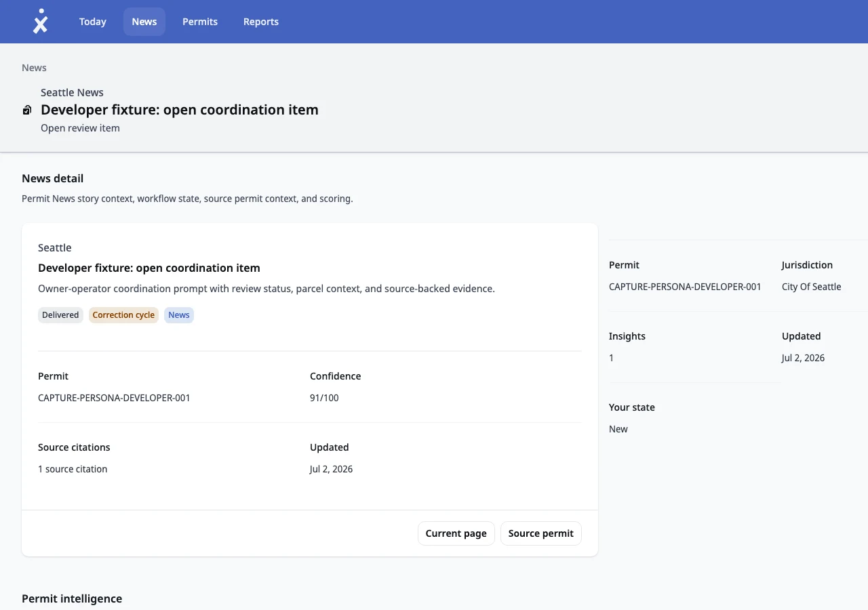Click the card's Updated date Jul 2, 2026
The width and height of the screenshot is (868, 610).
[x=331, y=469]
